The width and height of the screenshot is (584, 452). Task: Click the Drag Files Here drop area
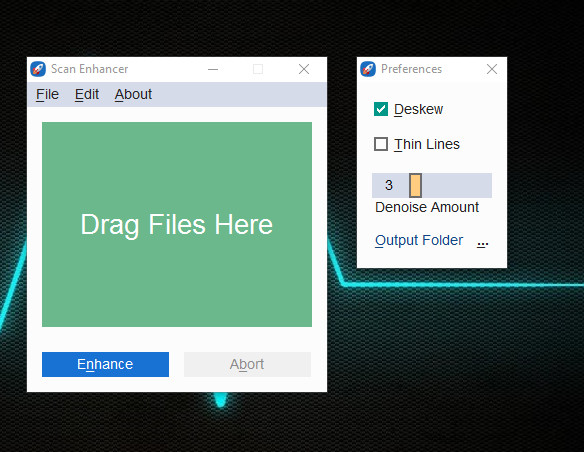(x=177, y=225)
